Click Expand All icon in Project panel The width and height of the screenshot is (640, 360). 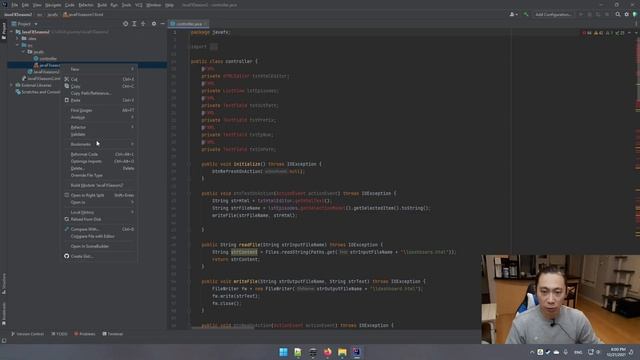[134, 24]
